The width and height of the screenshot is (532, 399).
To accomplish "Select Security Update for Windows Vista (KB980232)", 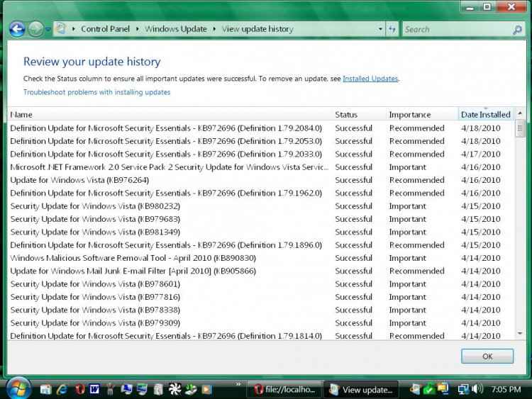I will pyautogui.click(x=260, y=206).
